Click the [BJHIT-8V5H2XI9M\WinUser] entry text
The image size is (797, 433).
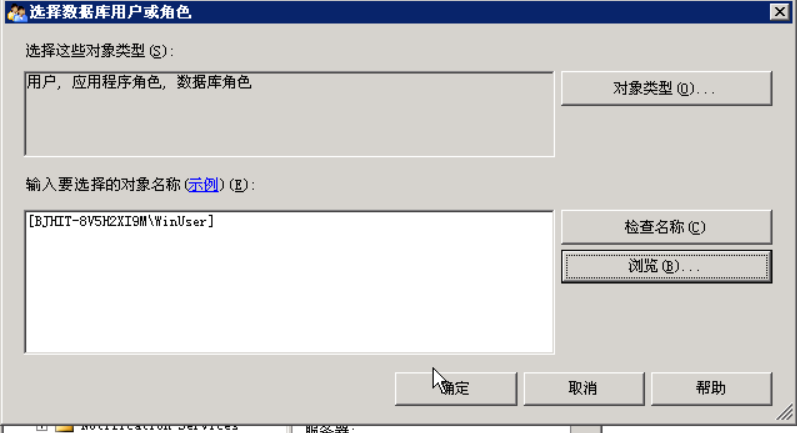click(121, 222)
